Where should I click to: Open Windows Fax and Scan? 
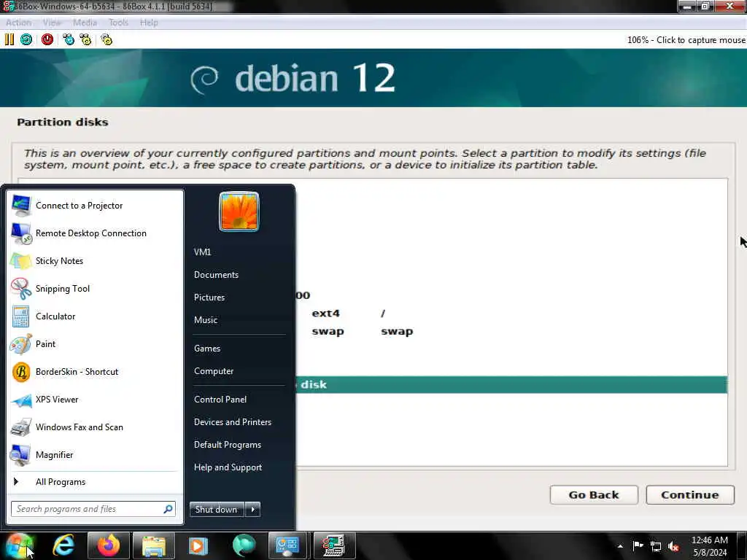(94, 427)
